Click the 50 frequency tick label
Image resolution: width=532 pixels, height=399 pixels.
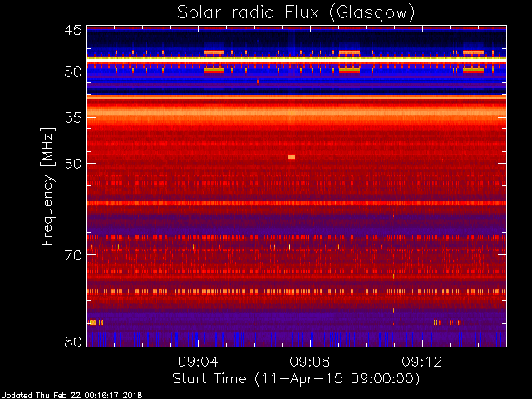[73, 71]
